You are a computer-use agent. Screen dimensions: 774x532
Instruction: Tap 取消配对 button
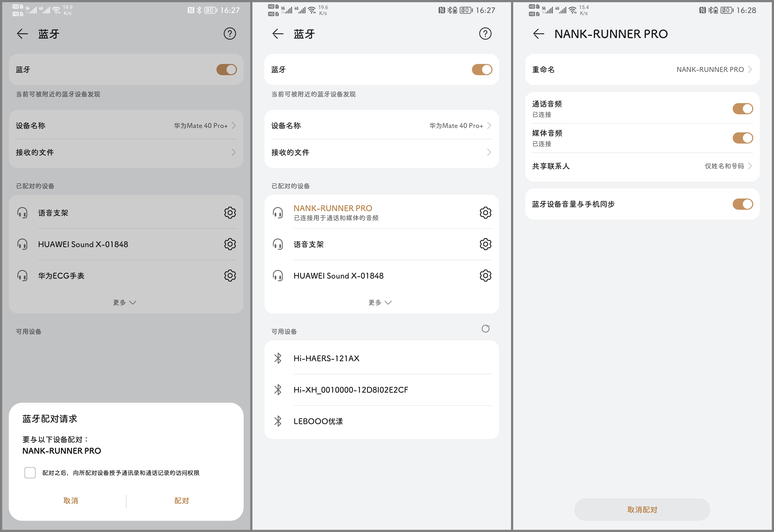coord(642,510)
